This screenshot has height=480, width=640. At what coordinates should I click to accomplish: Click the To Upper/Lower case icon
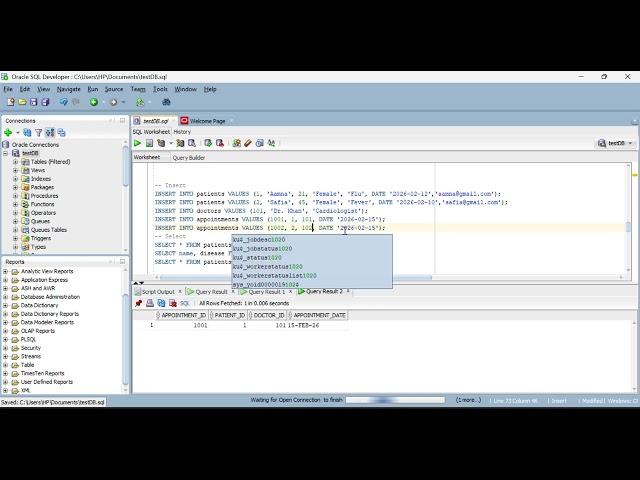click(271, 143)
